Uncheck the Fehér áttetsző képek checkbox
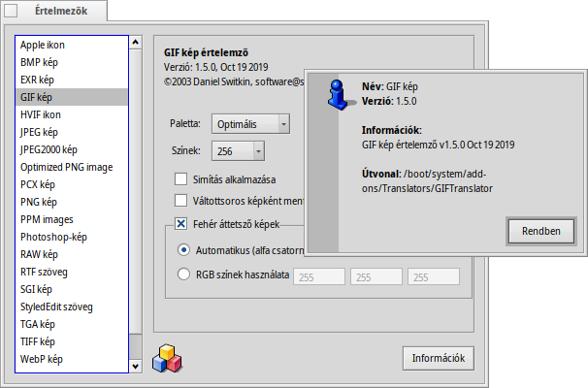Image resolution: width=588 pixels, height=388 pixels. click(180, 224)
